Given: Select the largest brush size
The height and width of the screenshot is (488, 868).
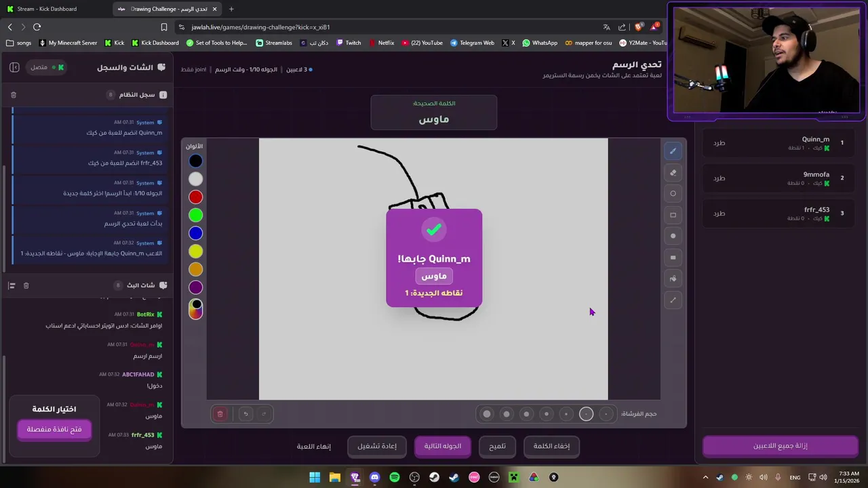Looking at the screenshot, I should (x=487, y=413).
